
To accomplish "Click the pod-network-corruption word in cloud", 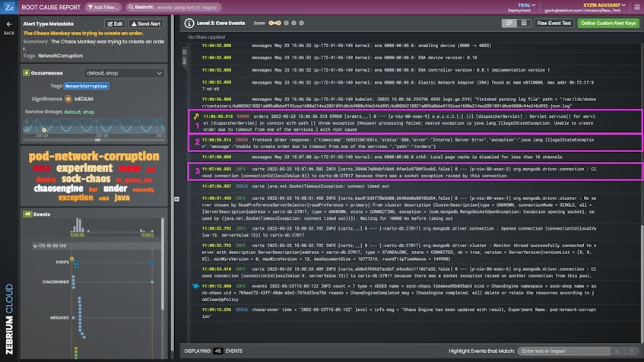I will click(x=94, y=156).
